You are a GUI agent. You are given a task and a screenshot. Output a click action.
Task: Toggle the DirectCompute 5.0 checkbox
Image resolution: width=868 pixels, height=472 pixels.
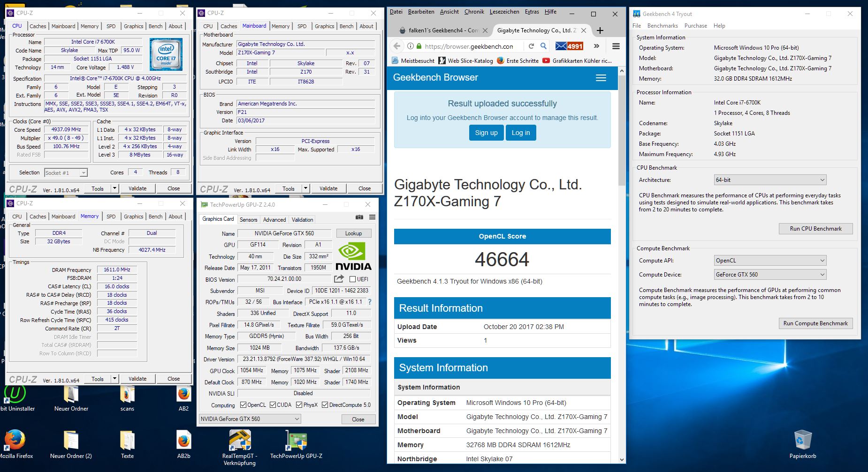pos(325,405)
